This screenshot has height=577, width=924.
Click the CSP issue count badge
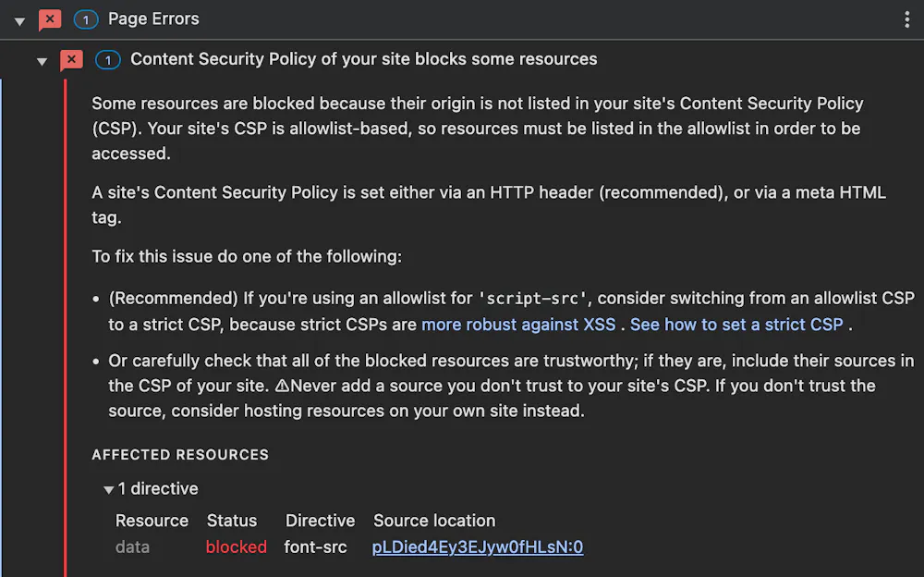108,60
